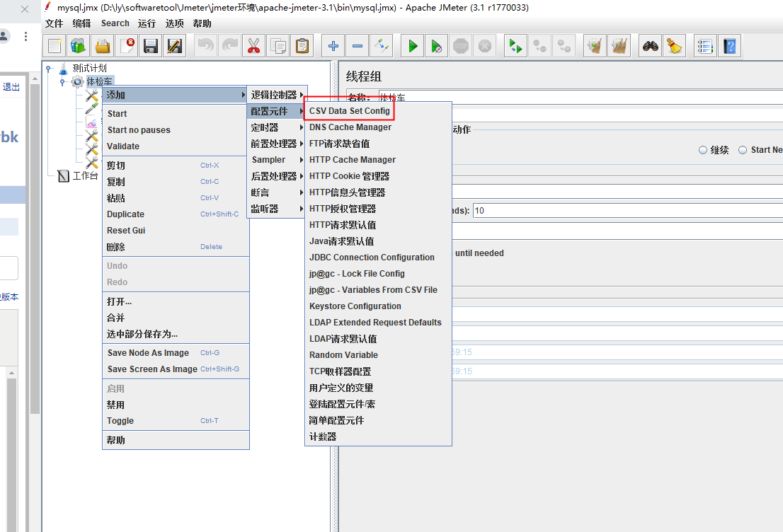Screen dimensions: 783x532
Task: Click the Open file folder icon
Action: coord(103,47)
